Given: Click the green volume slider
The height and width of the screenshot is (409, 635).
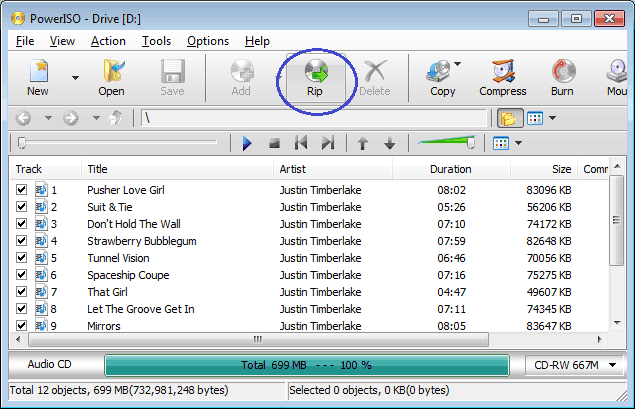Looking at the screenshot, I should tap(445, 142).
